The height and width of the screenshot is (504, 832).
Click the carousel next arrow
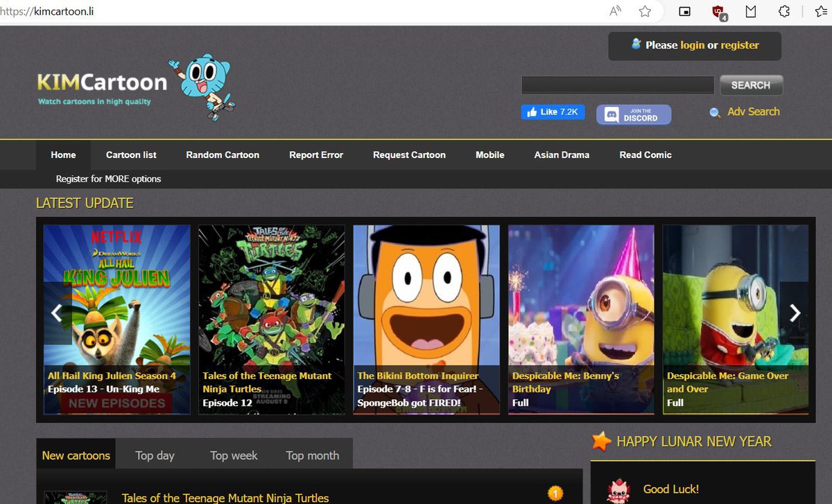coord(795,313)
